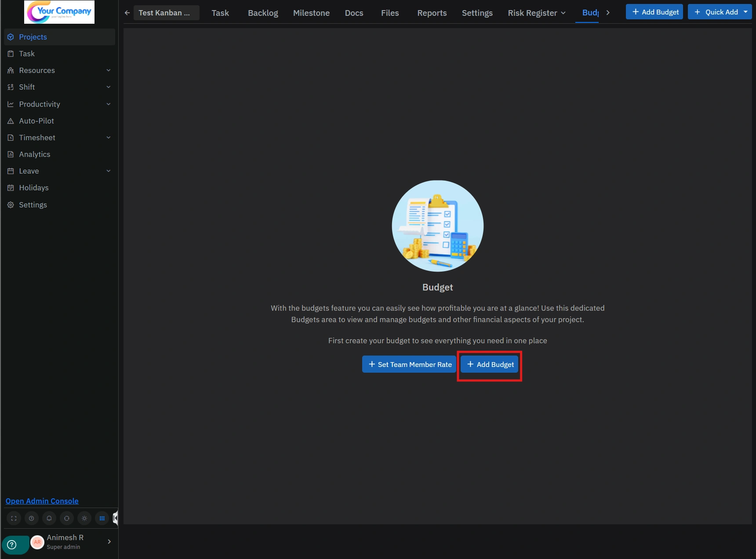
Task: Click the Holidays calendar icon
Action: pyautogui.click(x=11, y=188)
